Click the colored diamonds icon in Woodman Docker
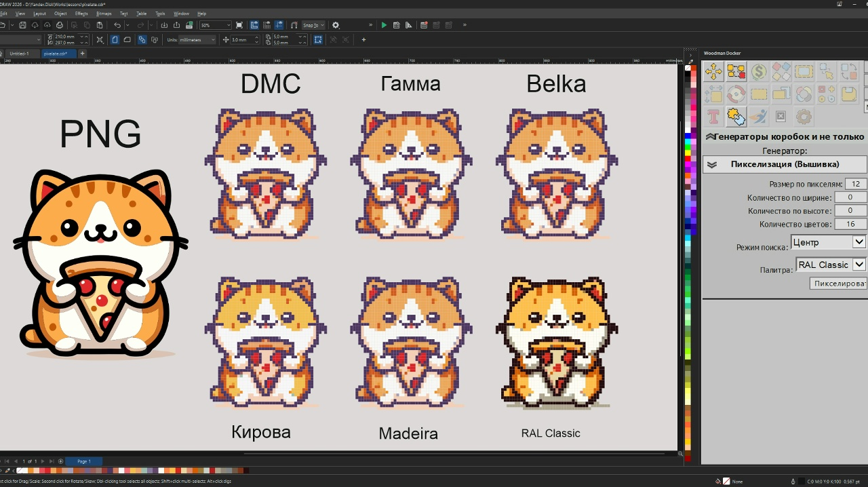The height and width of the screenshot is (487, 868). [781, 72]
